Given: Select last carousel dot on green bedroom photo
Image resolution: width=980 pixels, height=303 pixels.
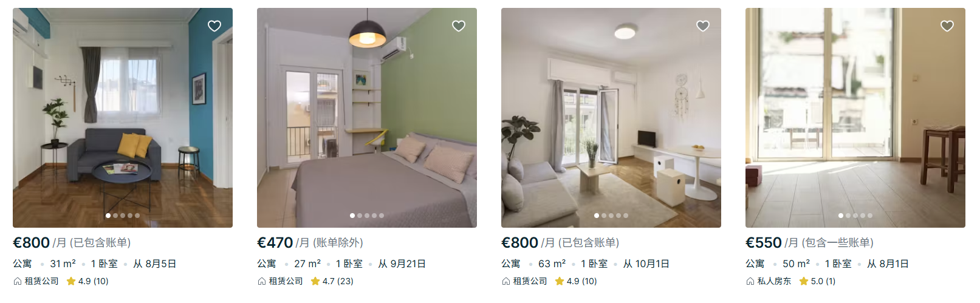Looking at the screenshot, I should click(x=382, y=216).
